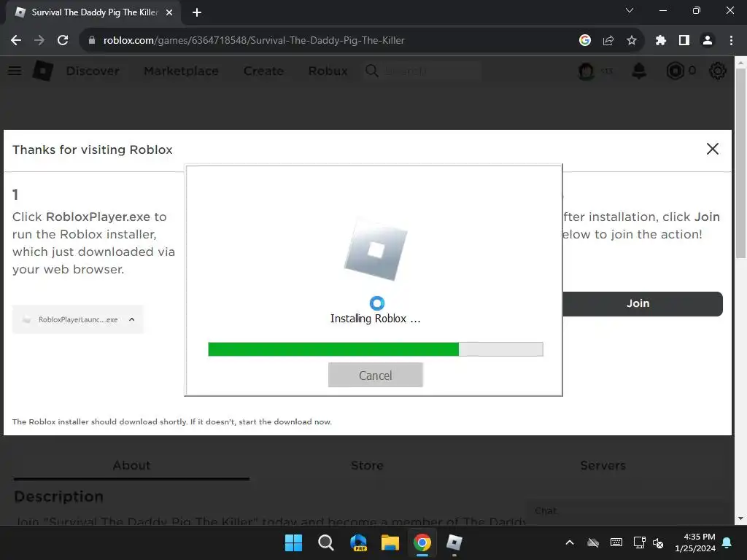Viewport: 747px width, 560px height.
Task: Reload the page with the refresh icon
Action: (63, 40)
